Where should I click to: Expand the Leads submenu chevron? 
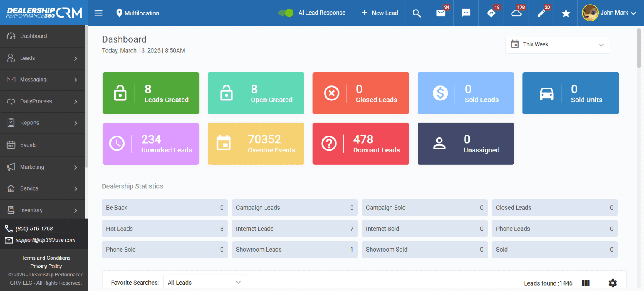coord(76,59)
